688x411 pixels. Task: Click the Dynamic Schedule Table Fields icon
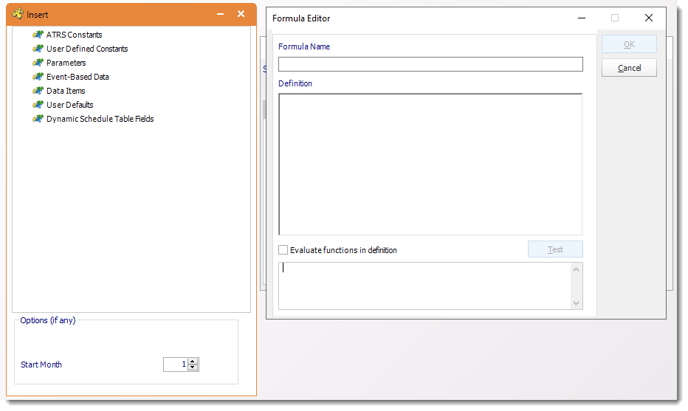coord(38,119)
